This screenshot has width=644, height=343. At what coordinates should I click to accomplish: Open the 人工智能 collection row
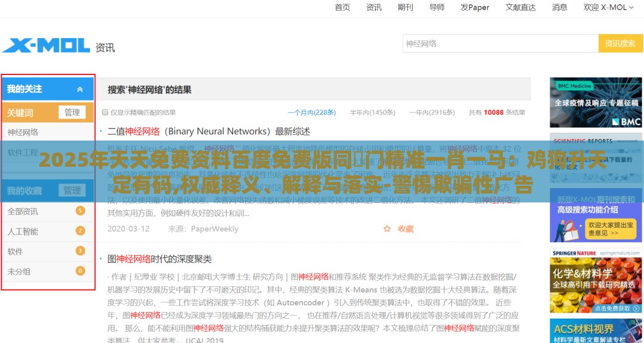pos(48,232)
